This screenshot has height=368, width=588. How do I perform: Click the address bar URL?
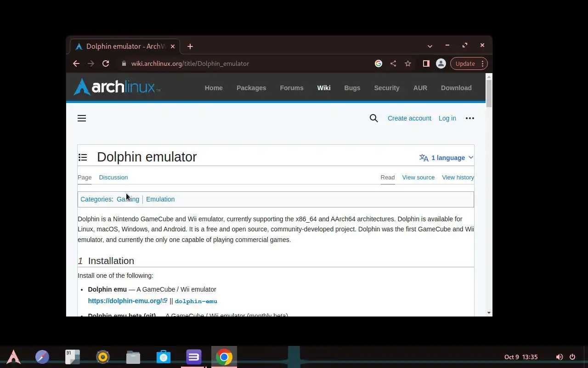click(190, 63)
